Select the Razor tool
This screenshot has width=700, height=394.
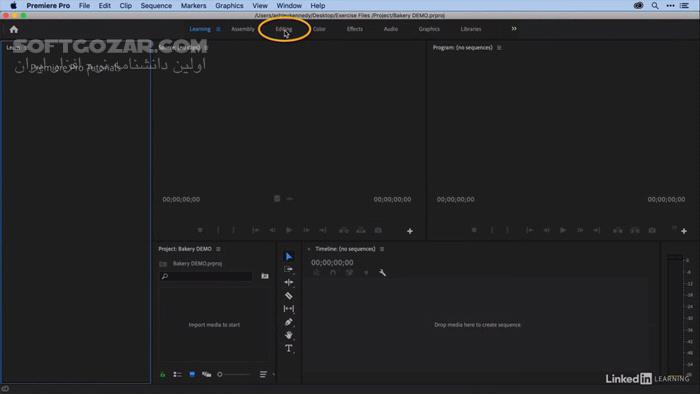288,296
